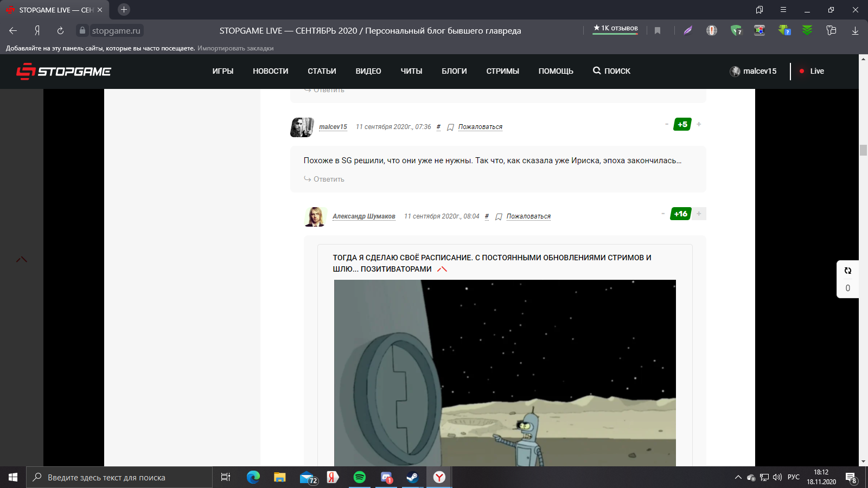Open the browser hamburger menu
This screenshot has height=488, width=868.
(783, 10)
